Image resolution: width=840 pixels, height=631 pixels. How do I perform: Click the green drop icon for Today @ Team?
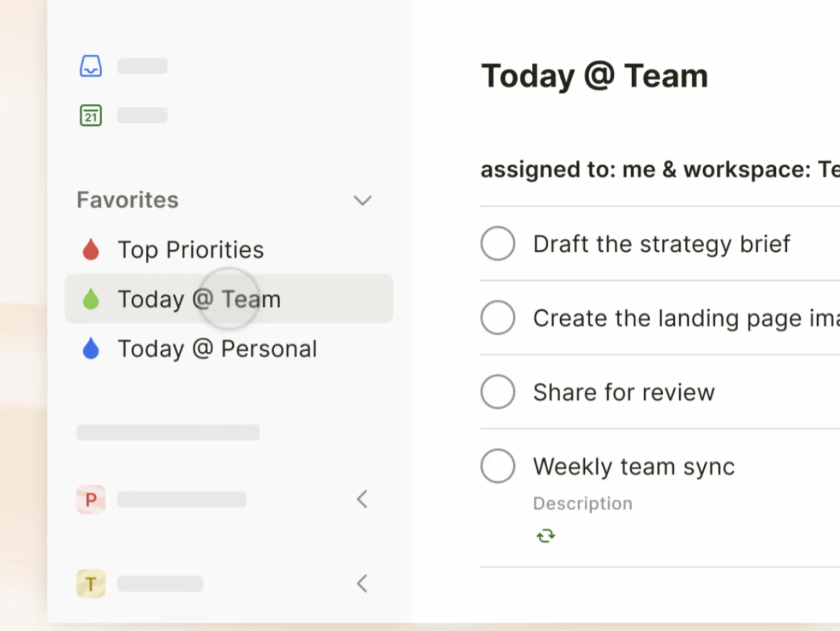tap(91, 299)
